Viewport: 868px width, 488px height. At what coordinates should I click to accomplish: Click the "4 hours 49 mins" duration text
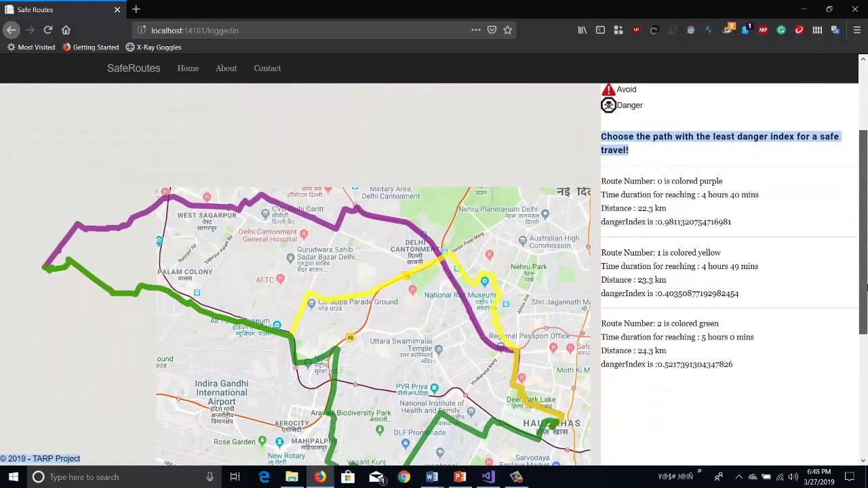pyautogui.click(x=730, y=266)
